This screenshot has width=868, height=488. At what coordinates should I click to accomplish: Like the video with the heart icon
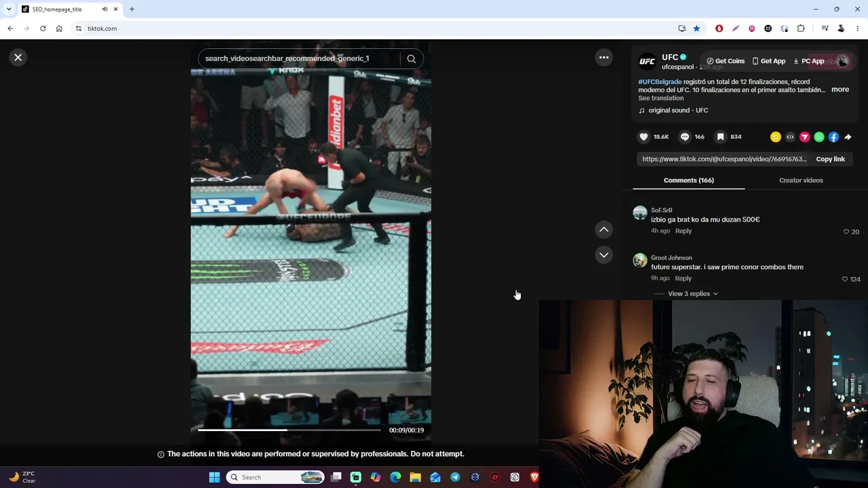[644, 137]
